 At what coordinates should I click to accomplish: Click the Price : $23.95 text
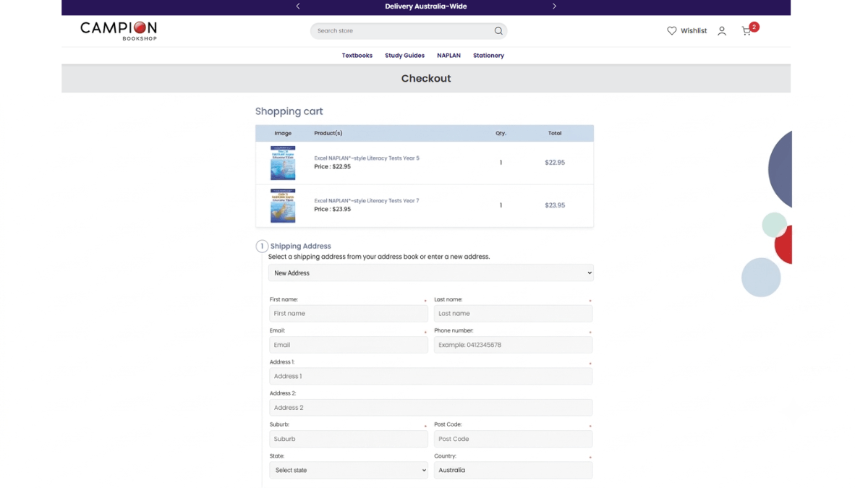point(332,210)
